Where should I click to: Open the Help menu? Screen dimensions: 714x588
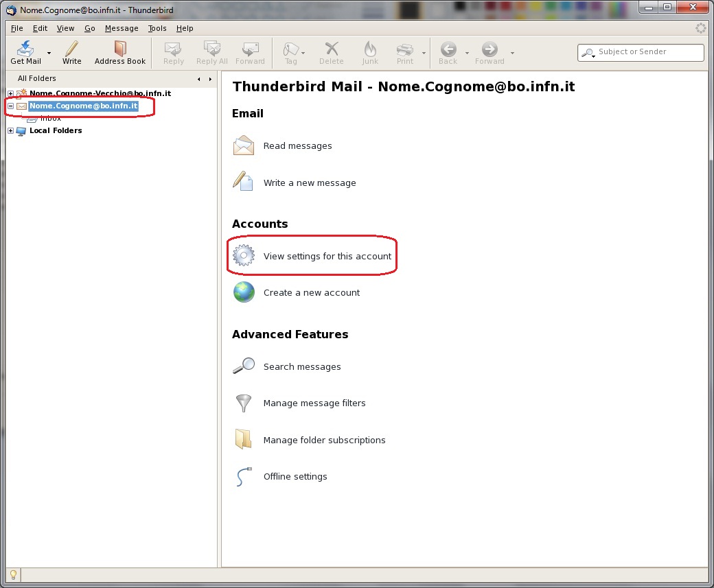tap(185, 28)
